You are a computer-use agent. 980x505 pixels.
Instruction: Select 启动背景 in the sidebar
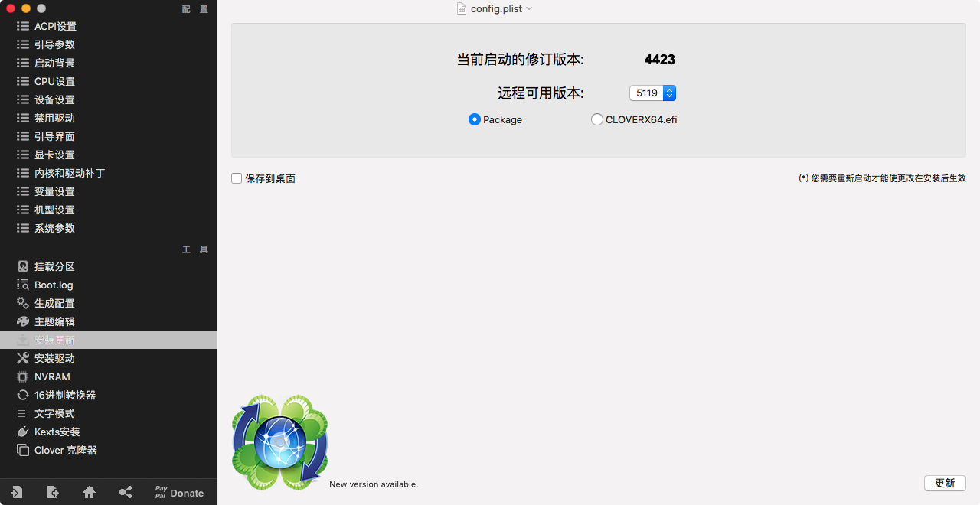pyautogui.click(x=108, y=63)
